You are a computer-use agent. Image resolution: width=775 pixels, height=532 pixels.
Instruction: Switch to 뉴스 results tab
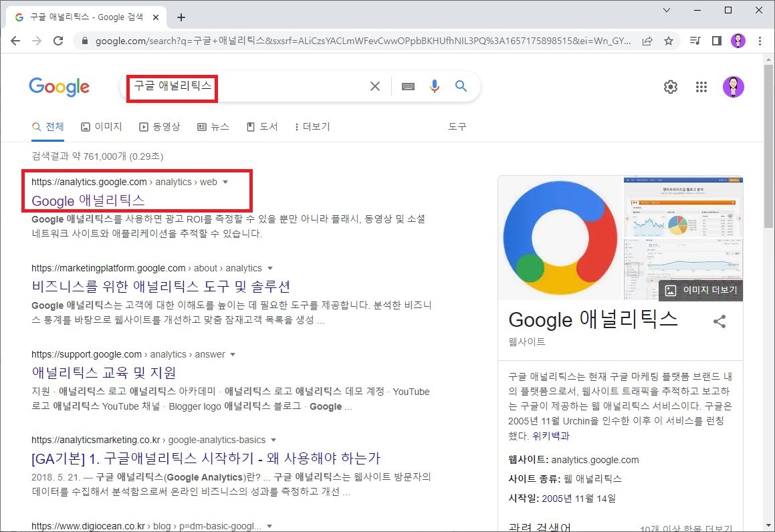coord(213,127)
